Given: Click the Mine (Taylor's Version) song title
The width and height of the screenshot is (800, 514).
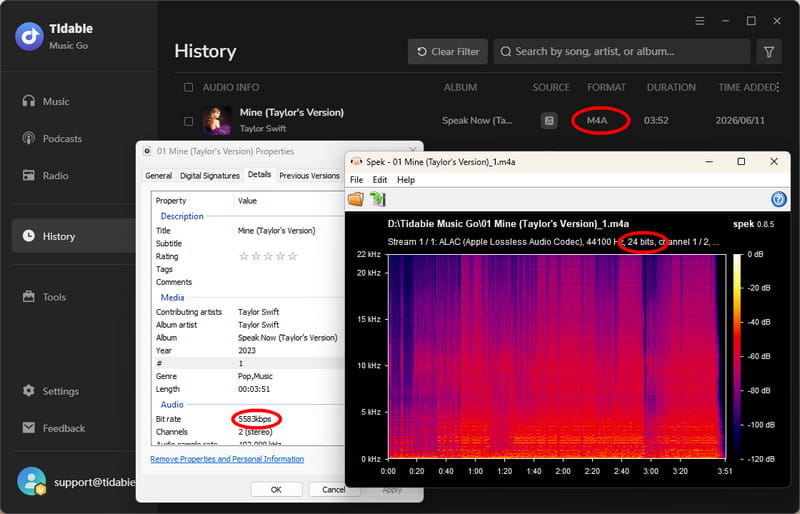Looking at the screenshot, I should 292,112.
